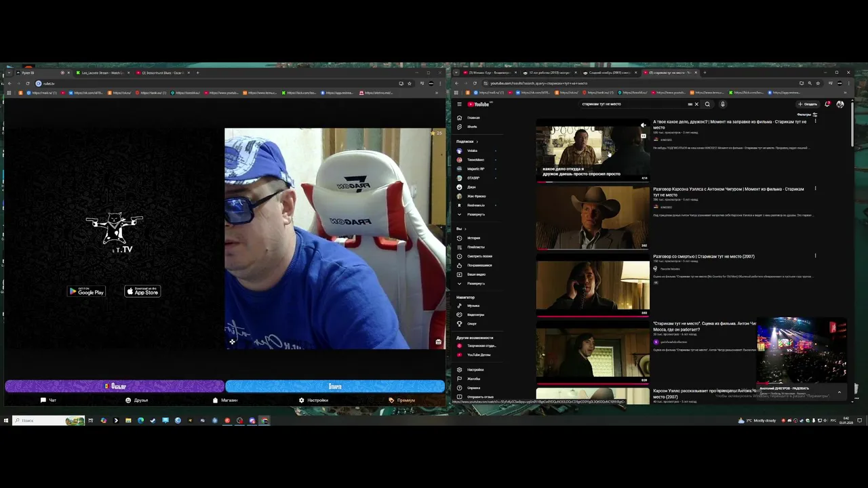
Task: Switch to Rosenhurst Blues tab in left window
Action: [162, 73]
